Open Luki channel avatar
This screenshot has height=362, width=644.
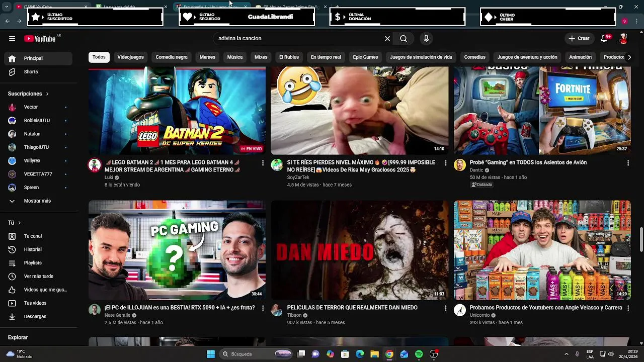pyautogui.click(x=95, y=165)
